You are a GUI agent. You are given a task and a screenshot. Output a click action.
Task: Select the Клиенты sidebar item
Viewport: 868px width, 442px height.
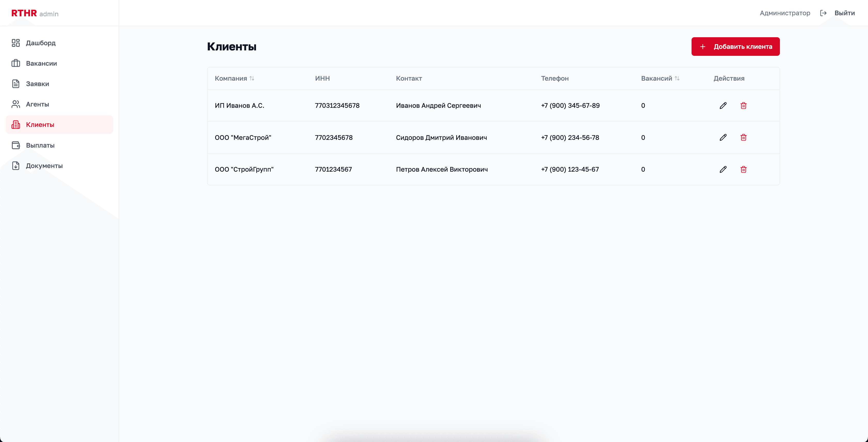40,125
